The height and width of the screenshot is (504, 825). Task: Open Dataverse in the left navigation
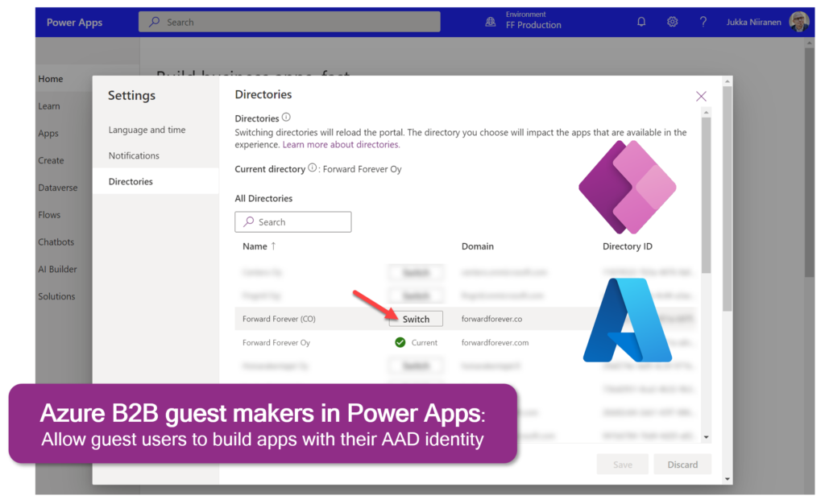[x=57, y=188]
